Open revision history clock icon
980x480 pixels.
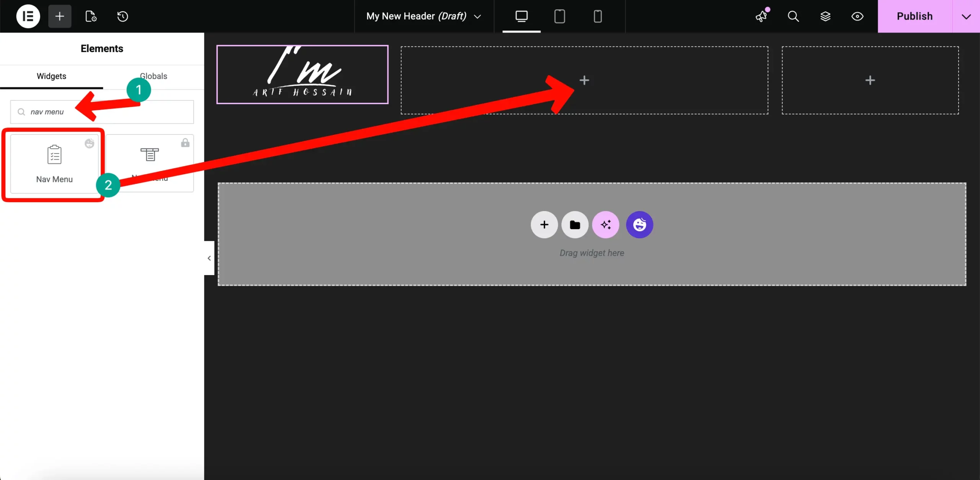point(122,16)
